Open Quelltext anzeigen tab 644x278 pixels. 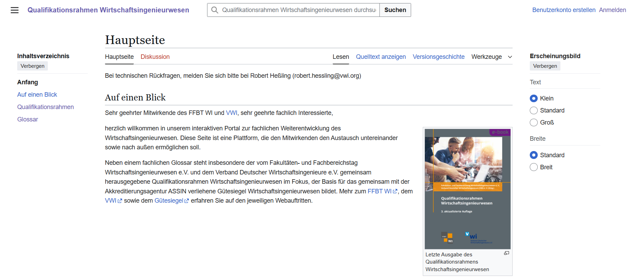pyautogui.click(x=380, y=57)
